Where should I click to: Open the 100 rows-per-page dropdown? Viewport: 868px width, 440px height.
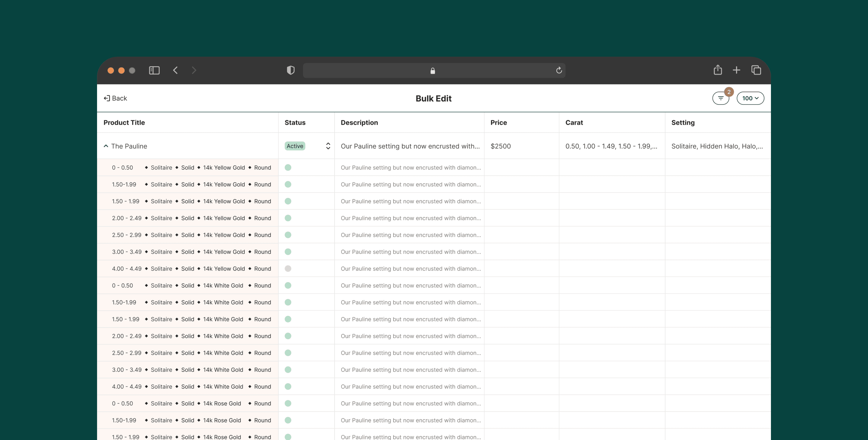point(750,98)
